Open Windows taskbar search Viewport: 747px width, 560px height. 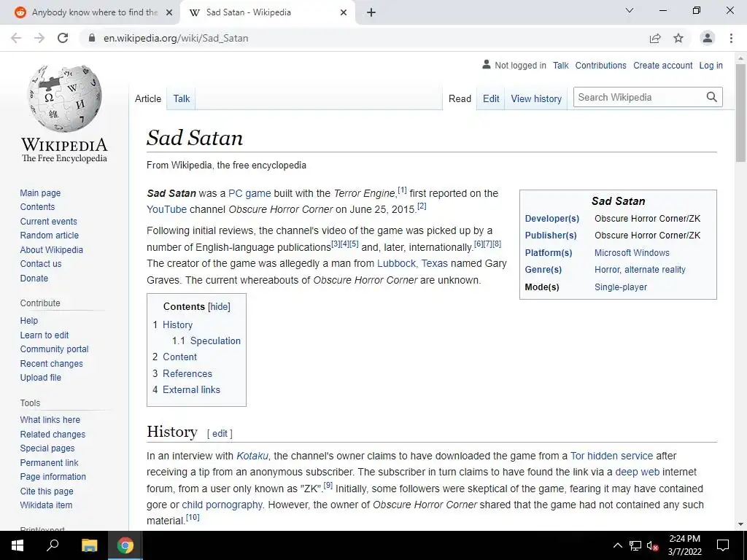click(x=53, y=545)
